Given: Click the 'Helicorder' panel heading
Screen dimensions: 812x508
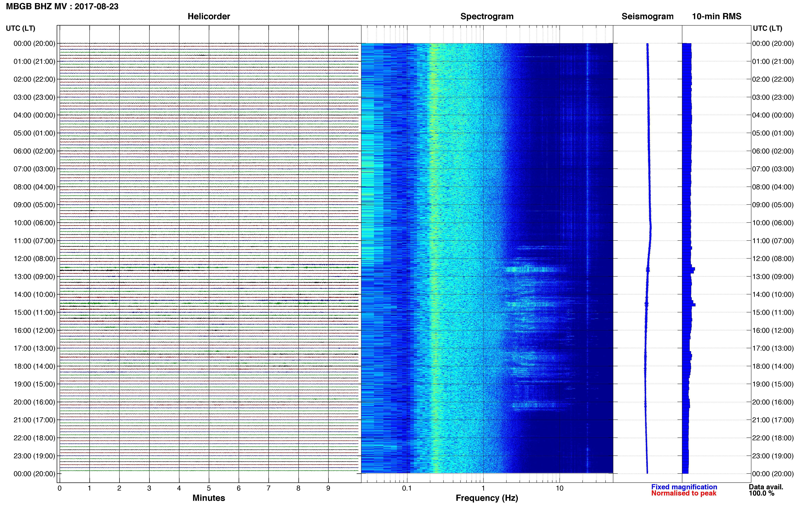Looking at the screenshot, I should tap(209, 16).
